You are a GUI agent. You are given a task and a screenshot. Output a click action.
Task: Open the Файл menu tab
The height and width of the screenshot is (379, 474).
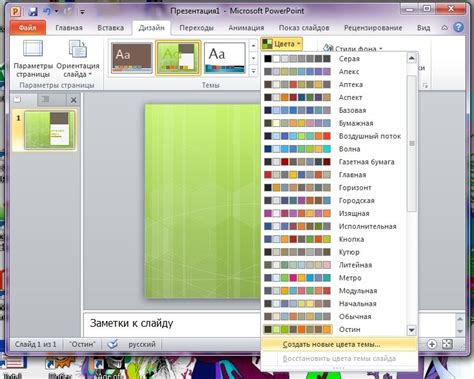(28, 28)
